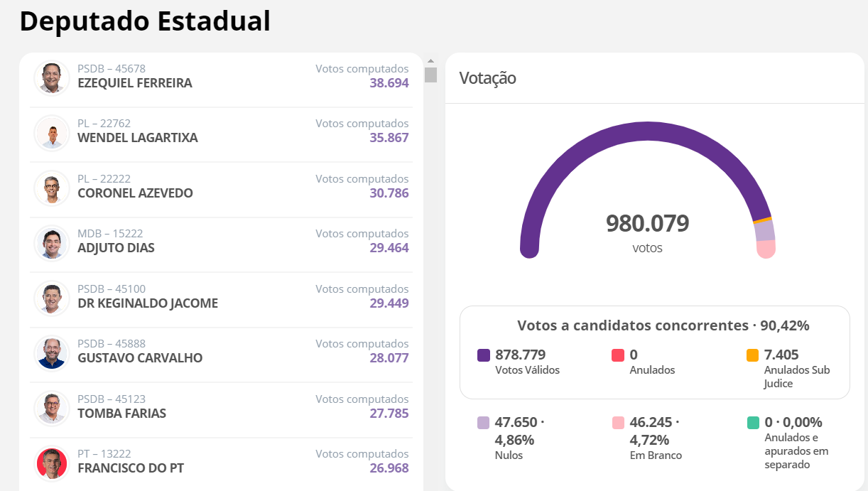Click the purple Votos Válidos swatch
The height and width of the screenshot is (491, 868).
pos(484,355)
